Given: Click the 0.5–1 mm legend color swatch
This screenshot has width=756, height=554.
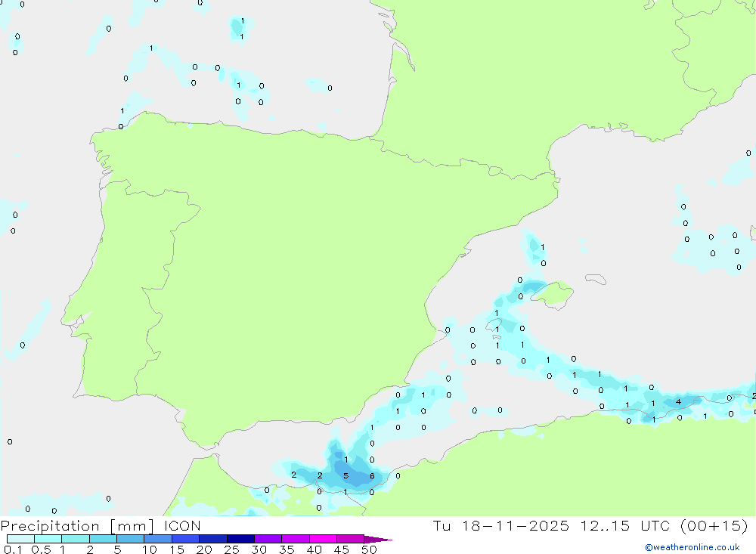Looking at the screenshot, I should coord(48,539).
